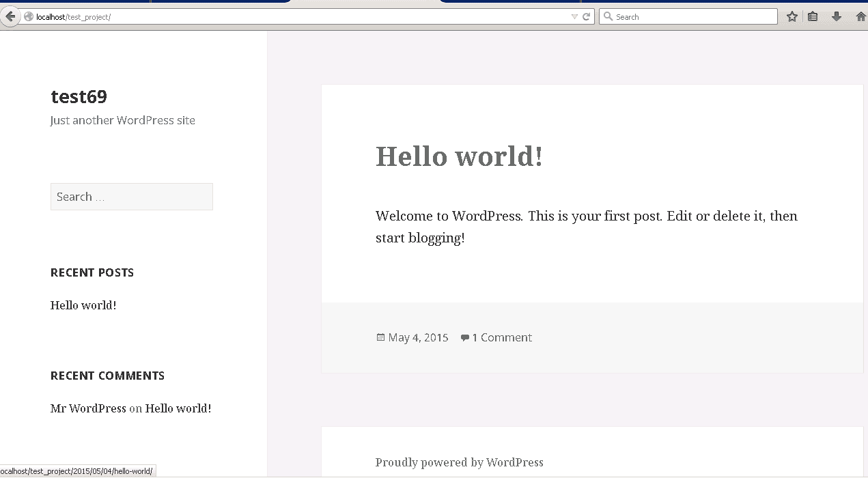Click the status bar hello-world URL text
868x478 pixels.
76,471
